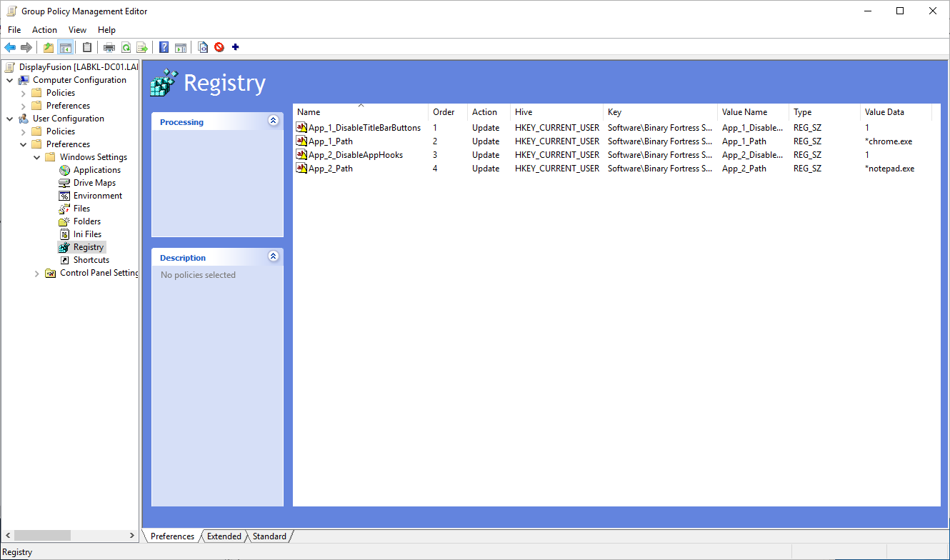Expand Policies under Computer Configuration
Viewport: 950px width, 560px height.
point(24,93)
